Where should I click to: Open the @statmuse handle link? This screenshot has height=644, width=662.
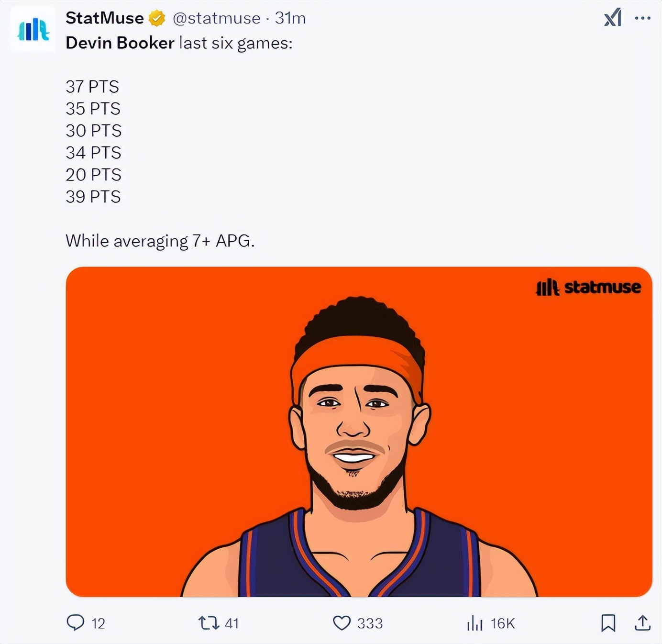(x=216, y=18)
